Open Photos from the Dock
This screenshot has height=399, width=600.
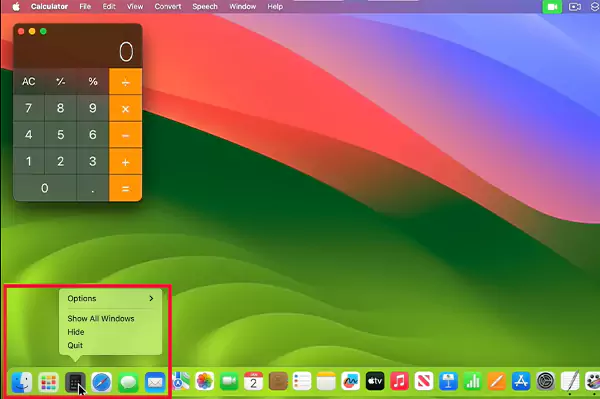(x=204, y=381)
